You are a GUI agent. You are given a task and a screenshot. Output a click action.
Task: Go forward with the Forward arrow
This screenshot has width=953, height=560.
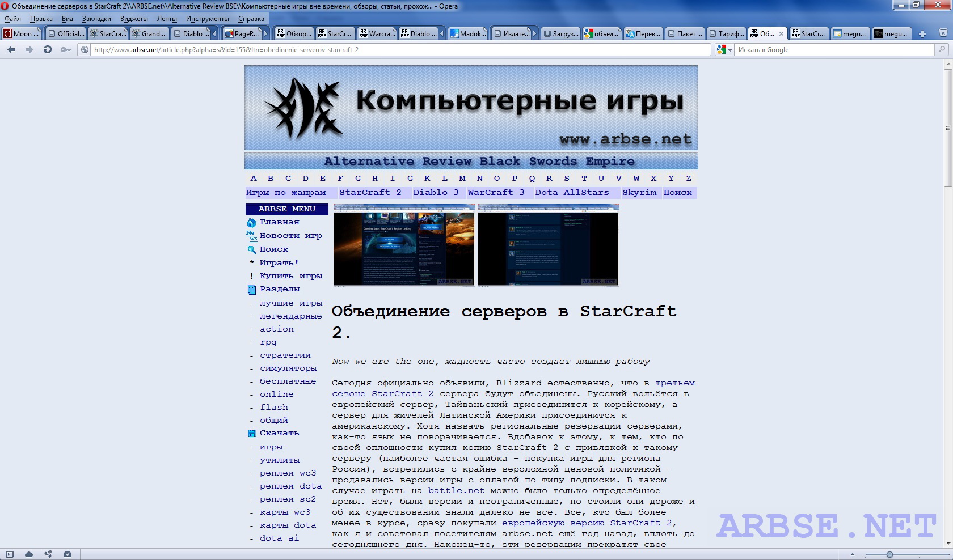click(29, 50)
